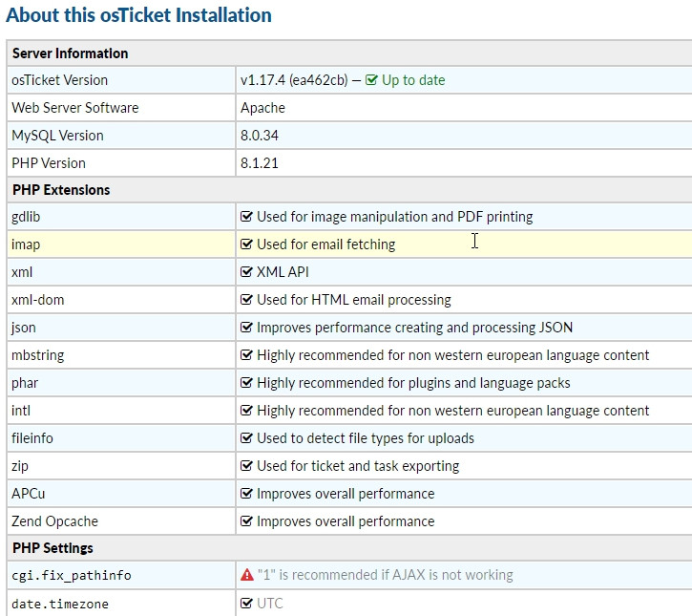Screen dimensions: 692x616
Task: Click the check icon in the json row
Action: pos(246,328)
